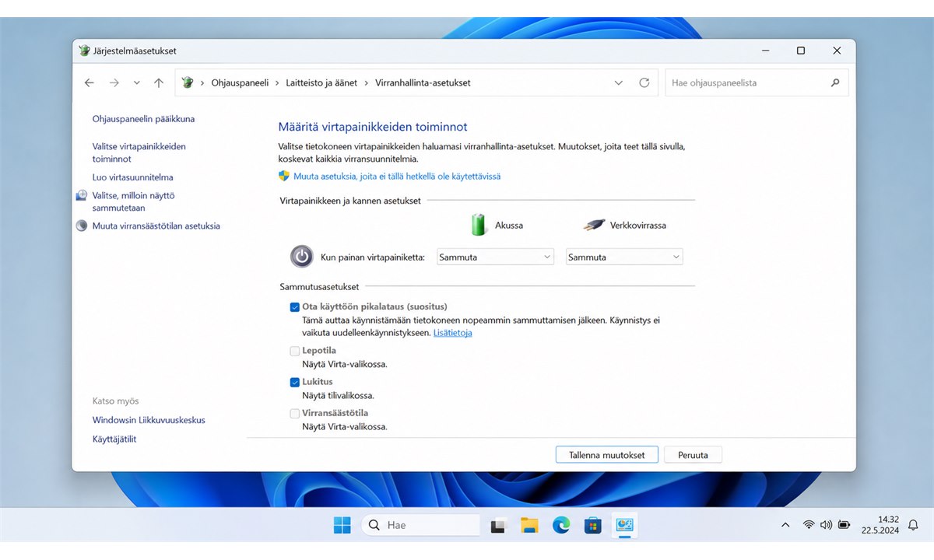The image size is (934, 560).
Task: Click the Control Panel taskbar icon
Action: click(x=624, y=526)
